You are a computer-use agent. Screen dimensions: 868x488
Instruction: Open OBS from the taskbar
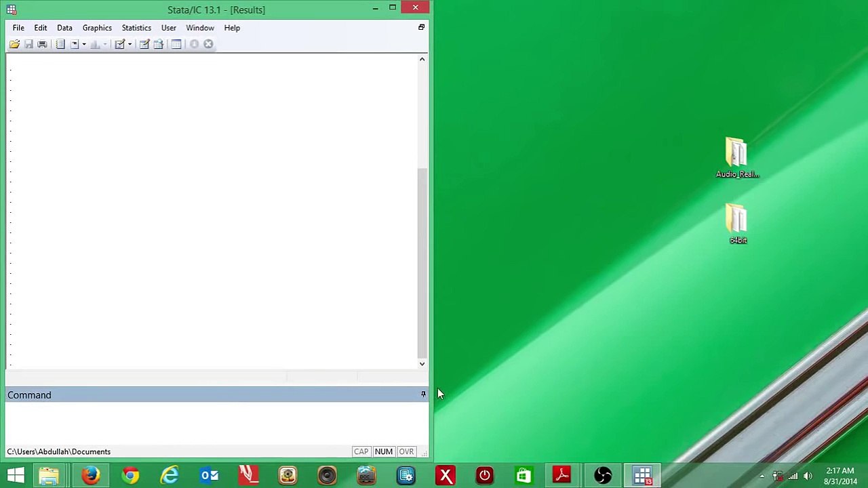602,475
